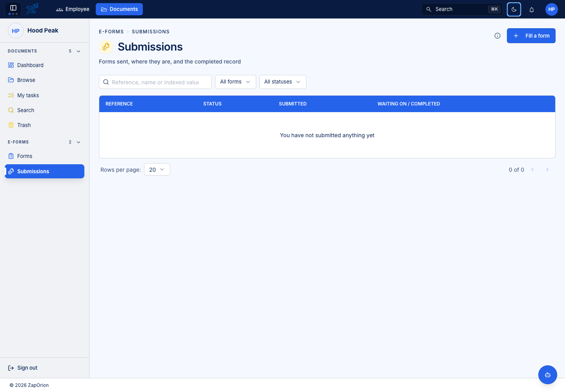Sort by the Submitted column header

pyautogui.click(x=293, y=104)
